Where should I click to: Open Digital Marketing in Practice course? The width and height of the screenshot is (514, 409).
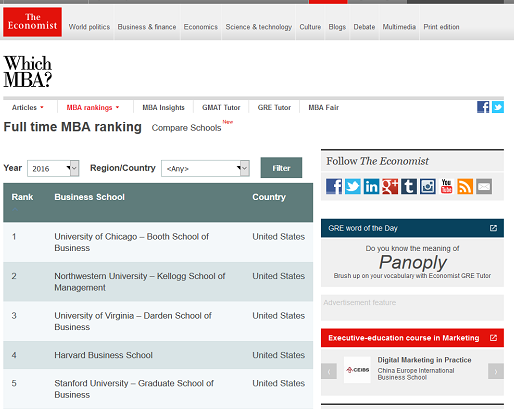[x=424, y=360]
